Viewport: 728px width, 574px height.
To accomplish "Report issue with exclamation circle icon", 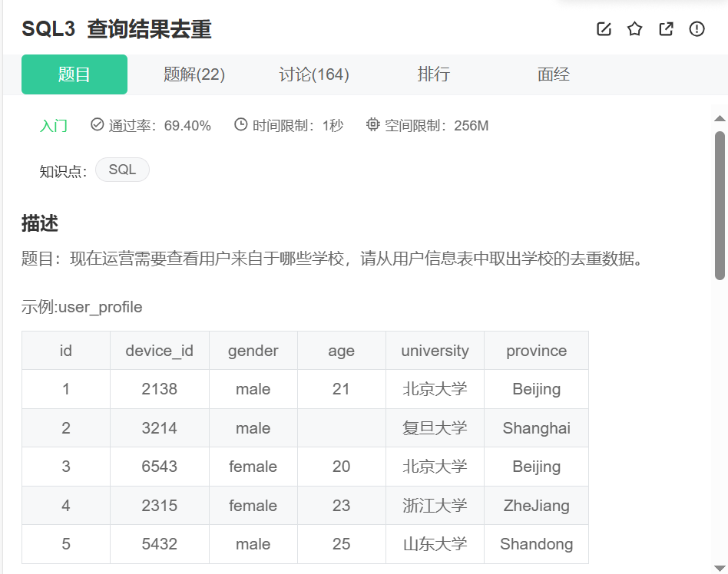I will tap(697, 28).
